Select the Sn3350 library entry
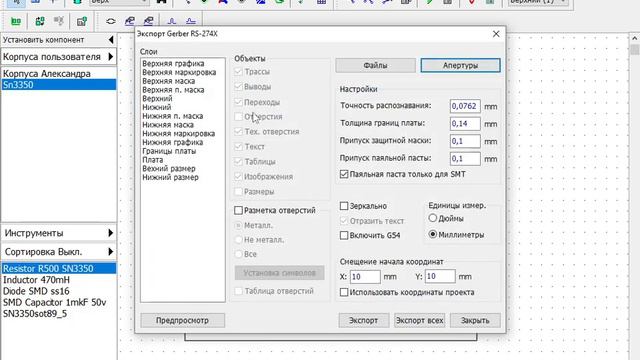640x360 pixels. pos(59,85)
